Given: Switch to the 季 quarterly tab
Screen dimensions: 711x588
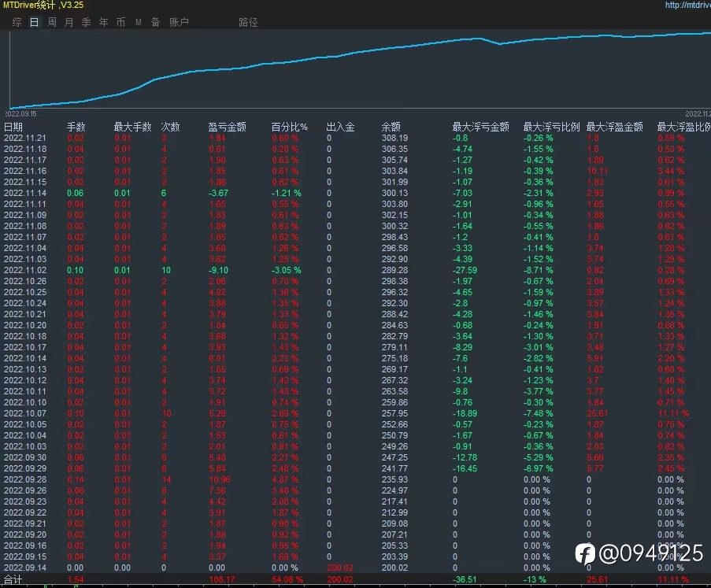Looking at the screenshot, I should click(86, 22).
